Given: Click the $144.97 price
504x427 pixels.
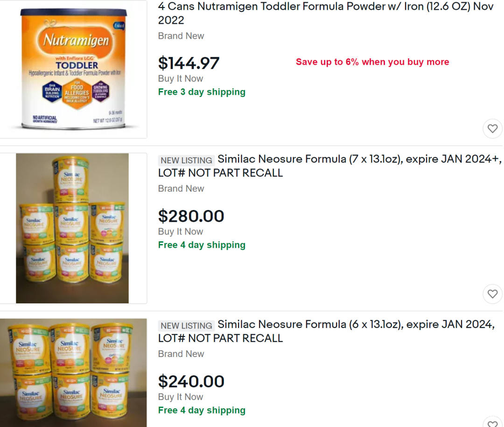Looking at the screenshot, I should pos(189,63).
